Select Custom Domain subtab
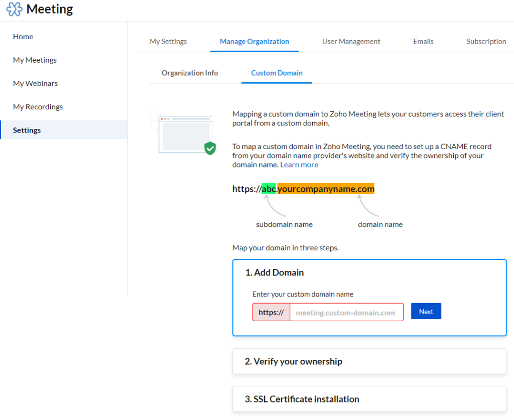The height and width of the screenshot is (420, 514). pos(277,73)
